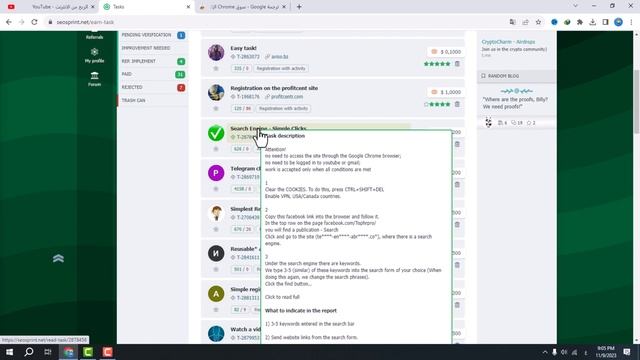Delete the Easy task! row via trash icon

click(x=457, y=64)
